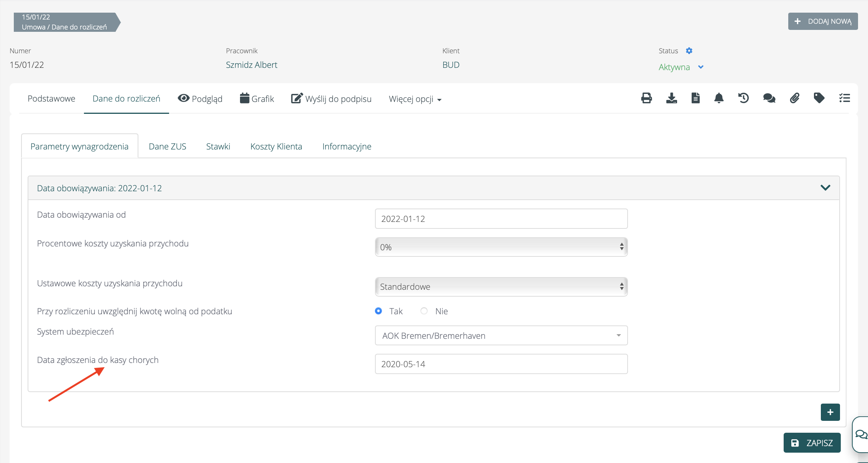This screenshot has width=868, height=463.
Task: Open the Szmidz Albert employee link
Action: (x=252, y=65)
